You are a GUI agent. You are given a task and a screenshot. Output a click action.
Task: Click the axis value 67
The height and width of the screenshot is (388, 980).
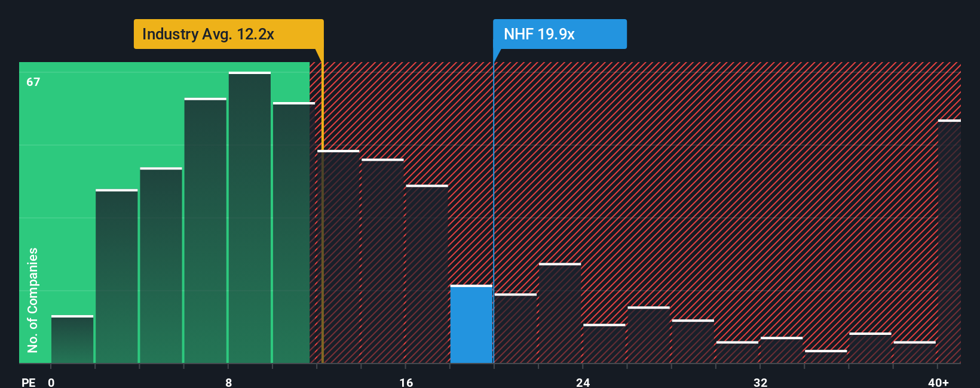(33, 82)
